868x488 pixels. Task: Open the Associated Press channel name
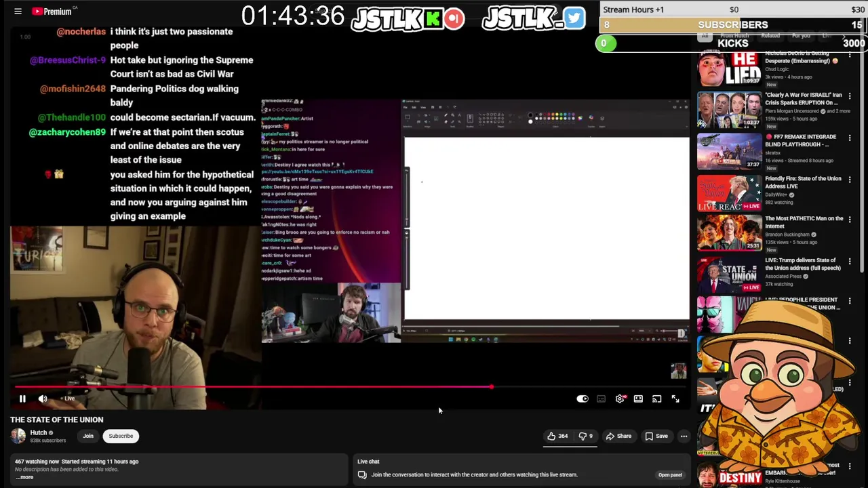tap(783, 277)
